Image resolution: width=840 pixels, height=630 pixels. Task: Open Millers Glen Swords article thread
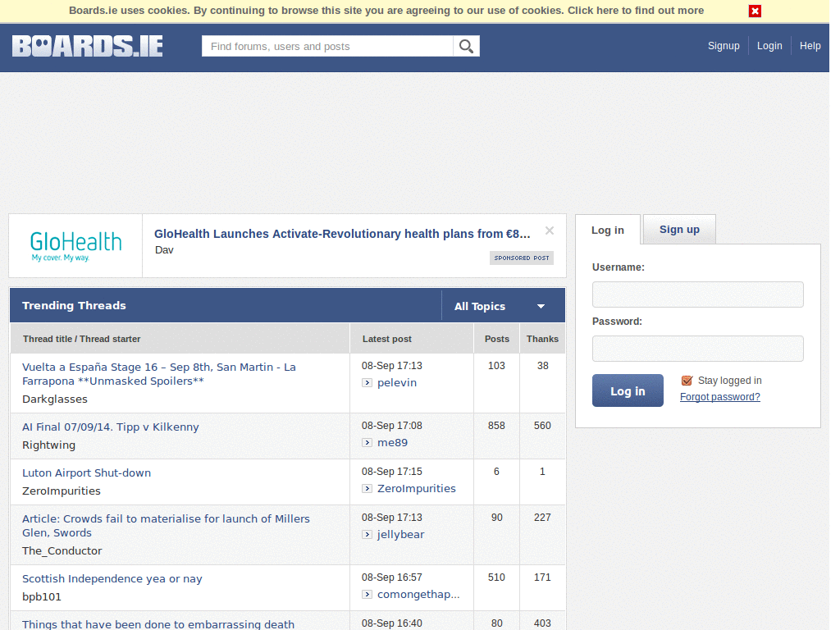click(x=166, y=526)
